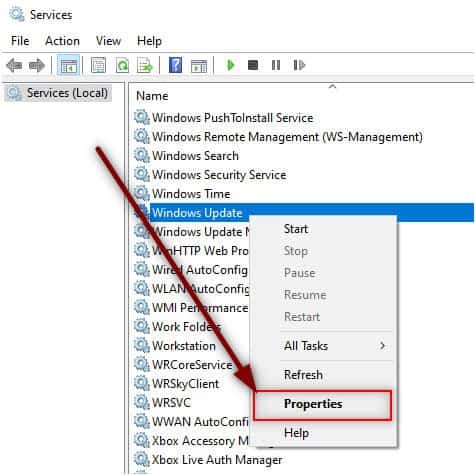Click the Name column header to sort

click(152, 96)
